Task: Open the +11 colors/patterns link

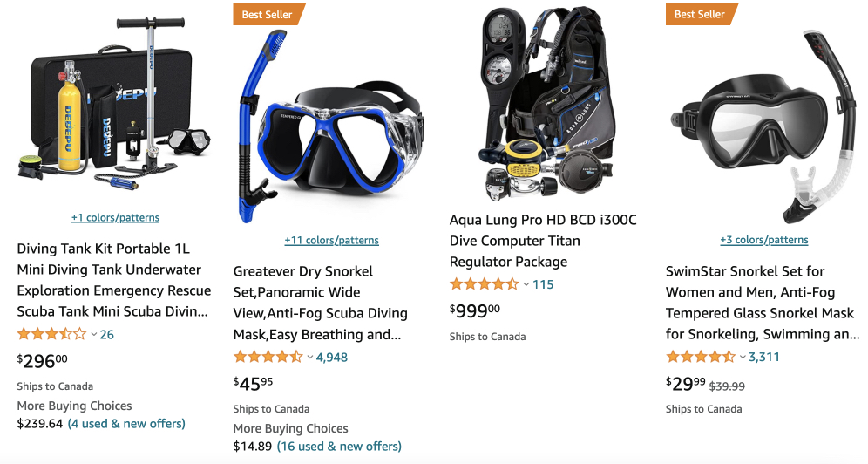Action: coord(331,241)
